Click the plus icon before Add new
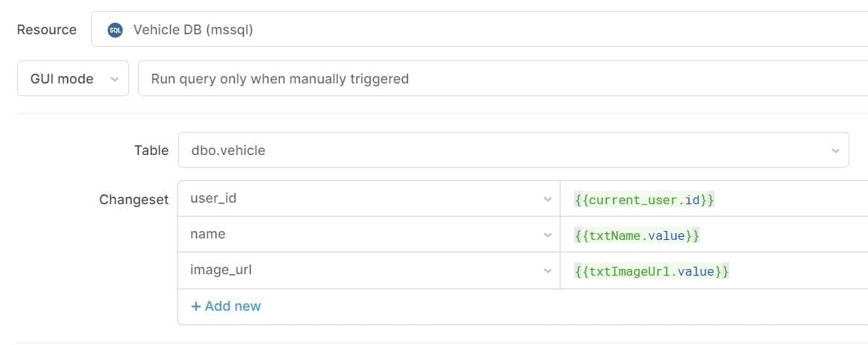868x345 pixels. (x=196, y=306)
